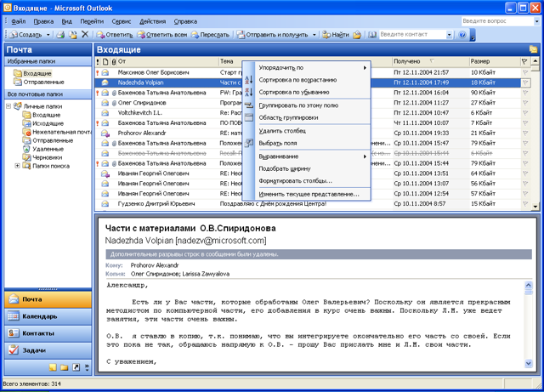
Task: Open the Справка menu
Action: (x=185, y=21)
